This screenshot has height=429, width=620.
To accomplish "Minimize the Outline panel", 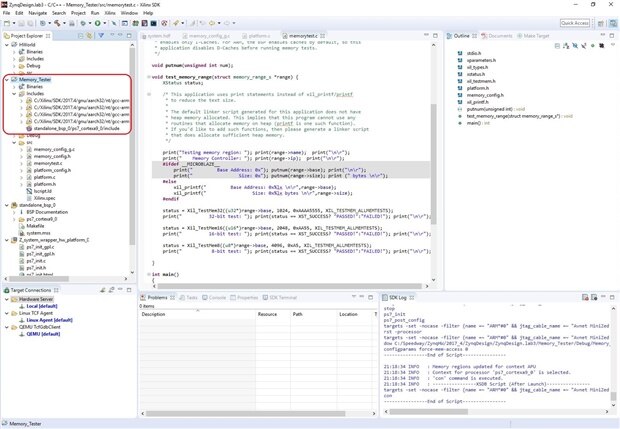I will (603, 35).
